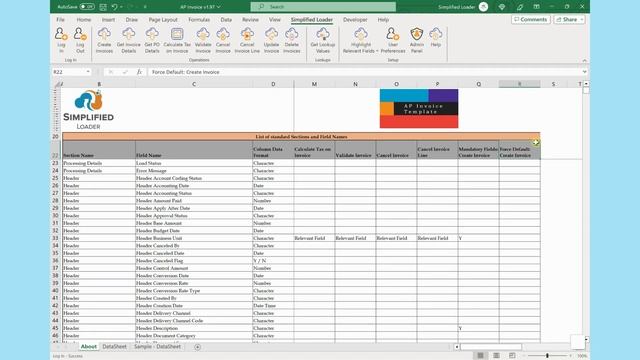Expand the formula bar chevron
The image size is (640, 360).
(x=584, y=72)
